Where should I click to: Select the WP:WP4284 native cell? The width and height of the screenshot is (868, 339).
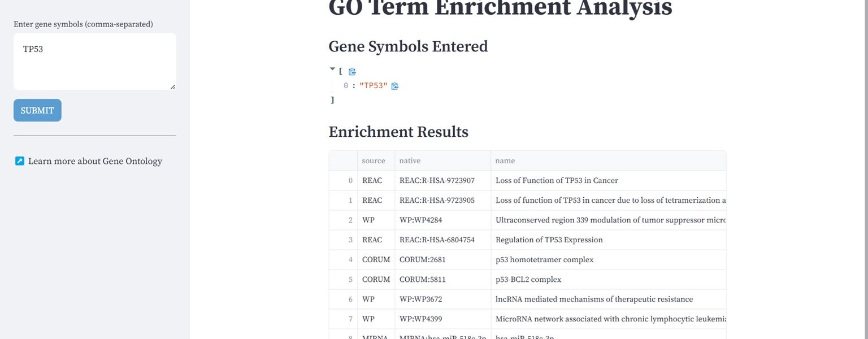pos(420,220)
